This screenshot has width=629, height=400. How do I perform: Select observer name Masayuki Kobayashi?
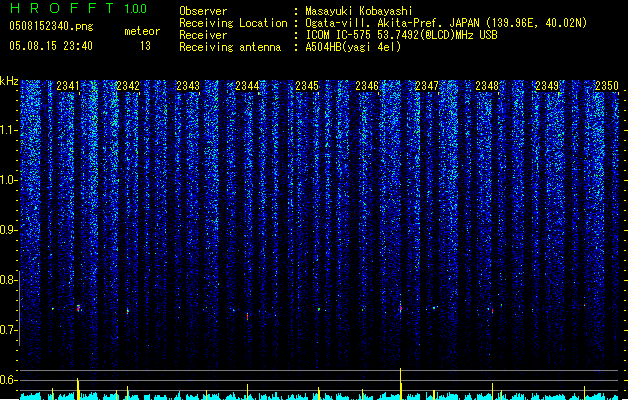(x=359, y=11)
